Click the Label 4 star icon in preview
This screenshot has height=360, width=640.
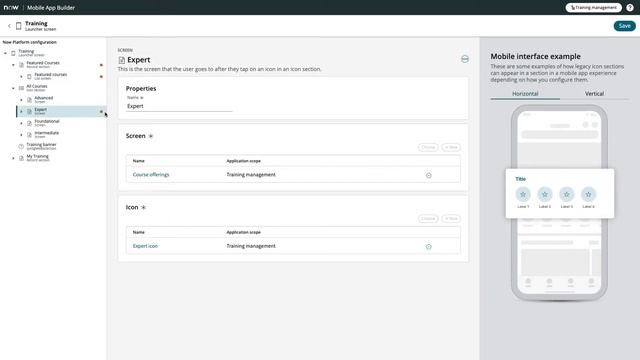(588, 194)
